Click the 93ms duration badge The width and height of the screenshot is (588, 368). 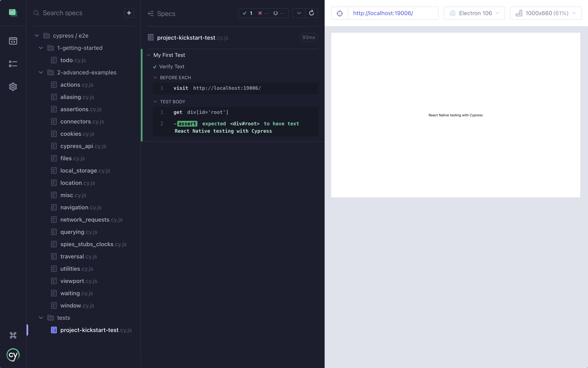pyautogui.click(x=308, y=37)
